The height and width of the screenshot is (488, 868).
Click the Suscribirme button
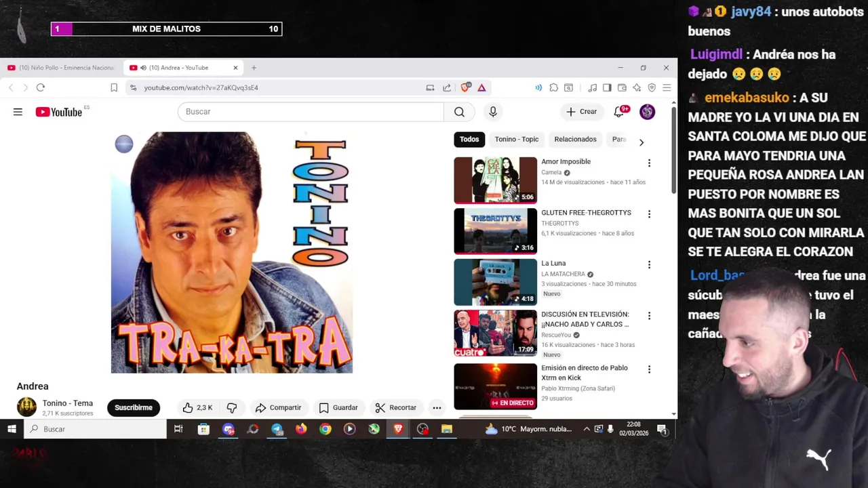click(134, 407)
